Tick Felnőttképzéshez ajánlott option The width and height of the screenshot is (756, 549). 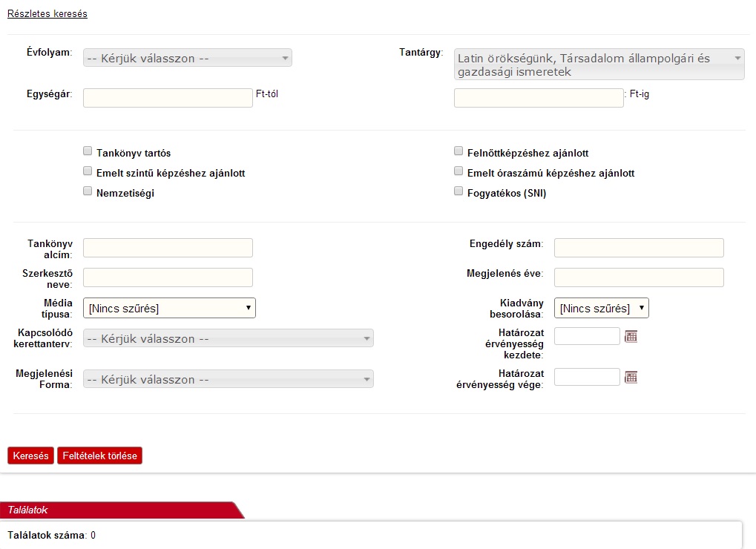coord(458,152)
